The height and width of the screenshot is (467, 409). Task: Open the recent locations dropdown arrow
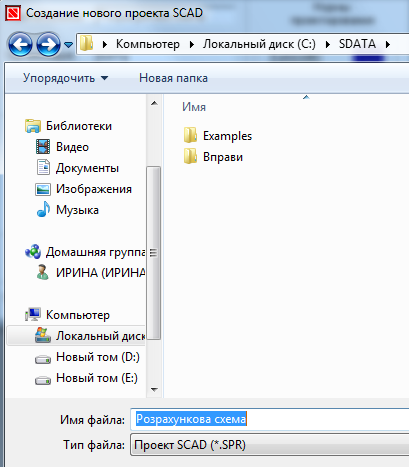[68, 44]
